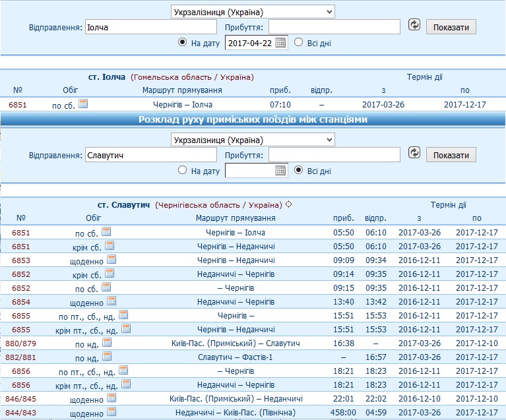Viewport: 506px width, 420px height.
Task: Click the swap stations icon beside the Славутич form
Action: [x=414, y=153]
